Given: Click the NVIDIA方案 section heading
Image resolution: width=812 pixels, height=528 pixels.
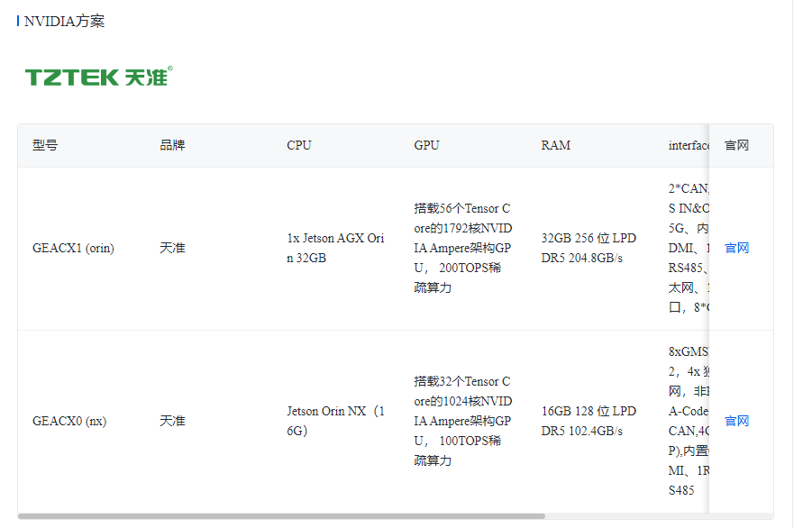Looking at the screenshot, I should click(64, 22).
